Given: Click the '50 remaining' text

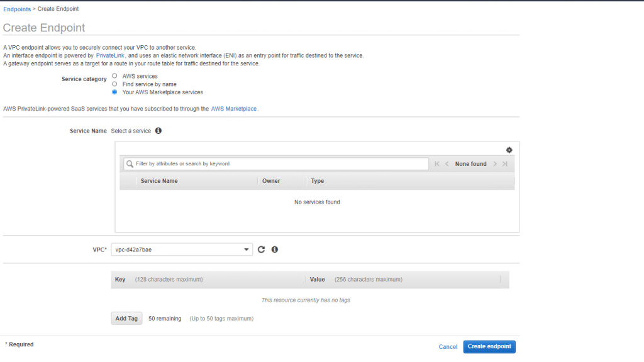Looking at the screenshot, I should tap(165, 319).
